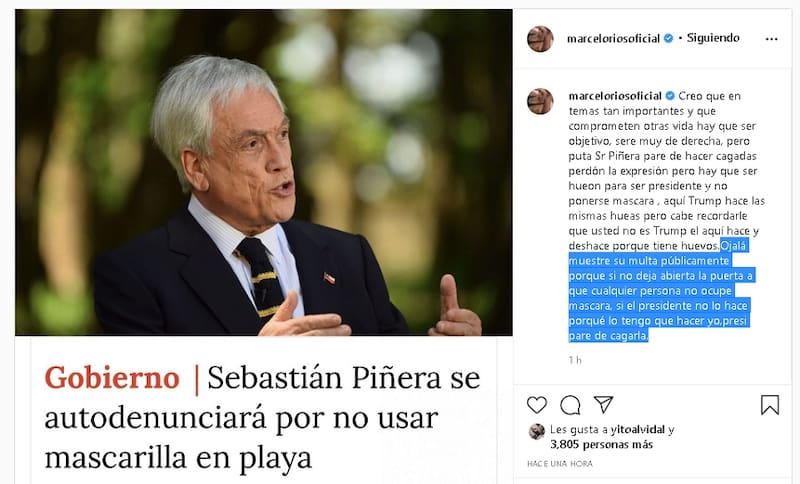Click marceloriosoficial avatar in post header
Image resolution: width=800 pixels, height=484 pixels.
540,39
